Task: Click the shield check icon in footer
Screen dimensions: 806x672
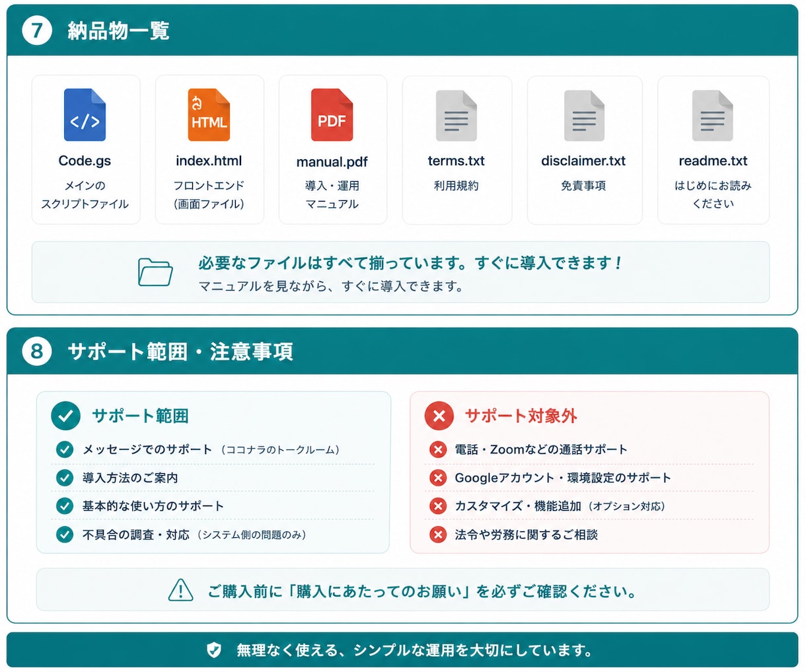Action: (214, 650)
